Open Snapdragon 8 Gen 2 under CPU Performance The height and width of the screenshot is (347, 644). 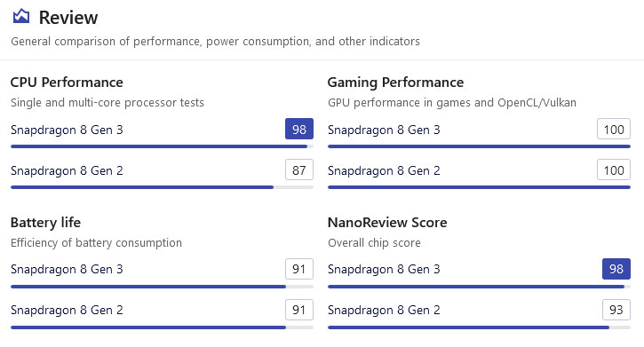(x=67, y=170)
